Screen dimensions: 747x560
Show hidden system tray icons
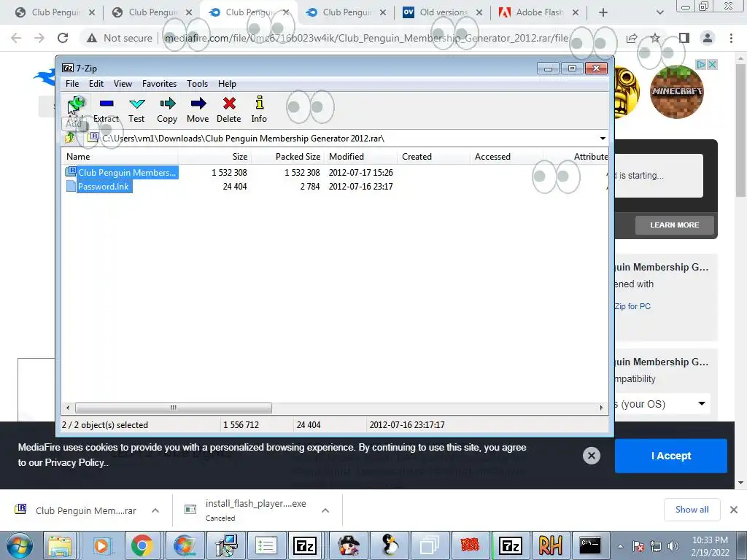[620, 546]
